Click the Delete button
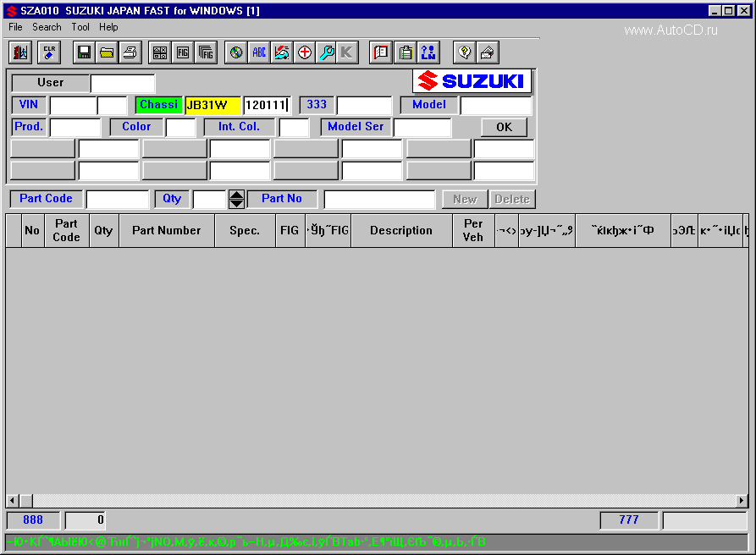This screenshot has width=756, height=555. tap(512, 199)
